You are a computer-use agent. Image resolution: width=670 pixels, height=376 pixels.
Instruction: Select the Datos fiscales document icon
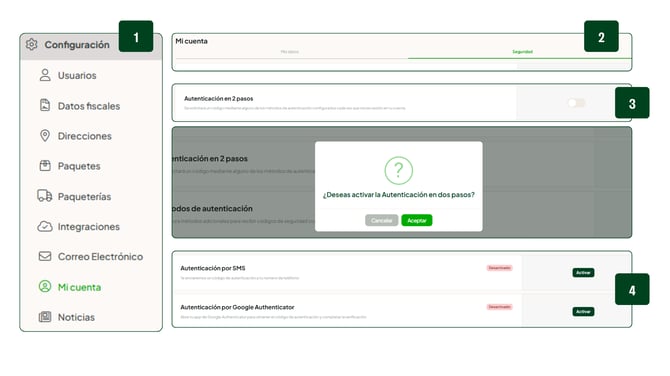[x=45, y=105]
